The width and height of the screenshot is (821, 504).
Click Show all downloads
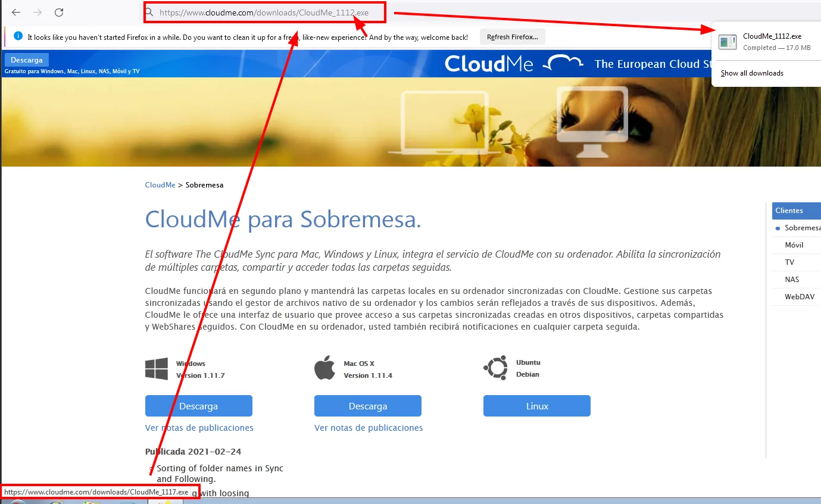click(752, 73)
